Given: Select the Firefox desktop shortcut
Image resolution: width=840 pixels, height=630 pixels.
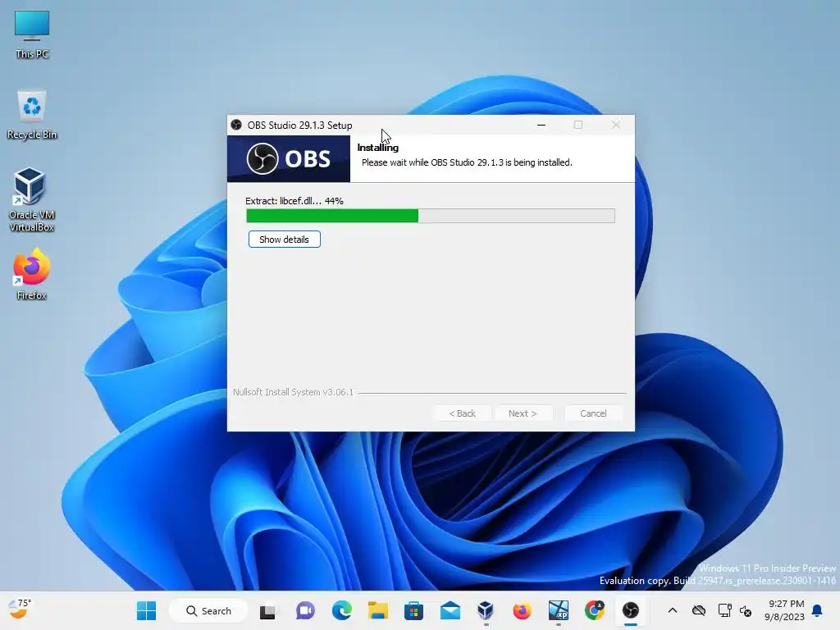Looking at the screenshot, I should [x=32, y=274].
